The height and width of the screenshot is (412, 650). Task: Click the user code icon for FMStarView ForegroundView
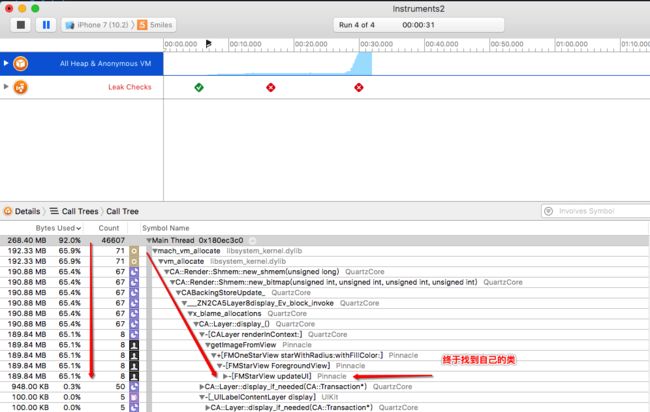tap(134, 366)
